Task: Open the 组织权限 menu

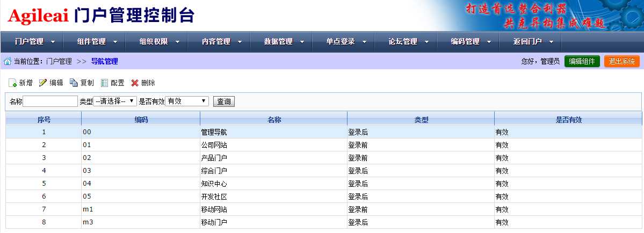Action: pos(157,42)
